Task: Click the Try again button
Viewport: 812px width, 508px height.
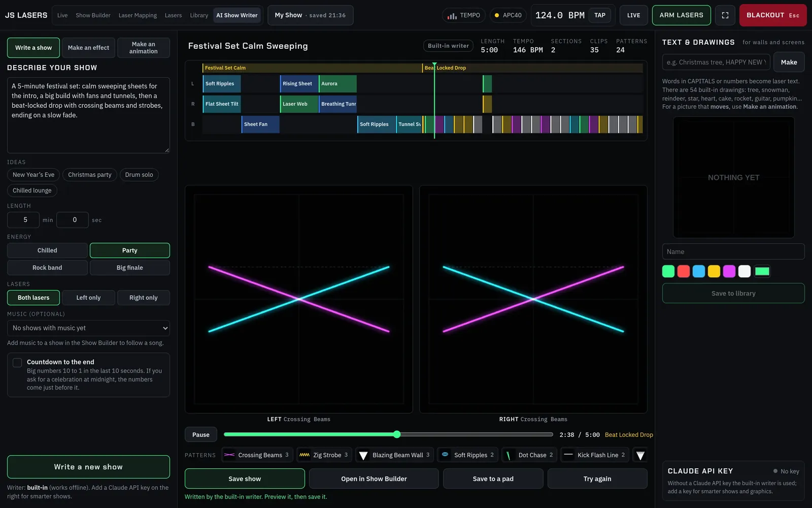Action: click(x=597, y=479)
